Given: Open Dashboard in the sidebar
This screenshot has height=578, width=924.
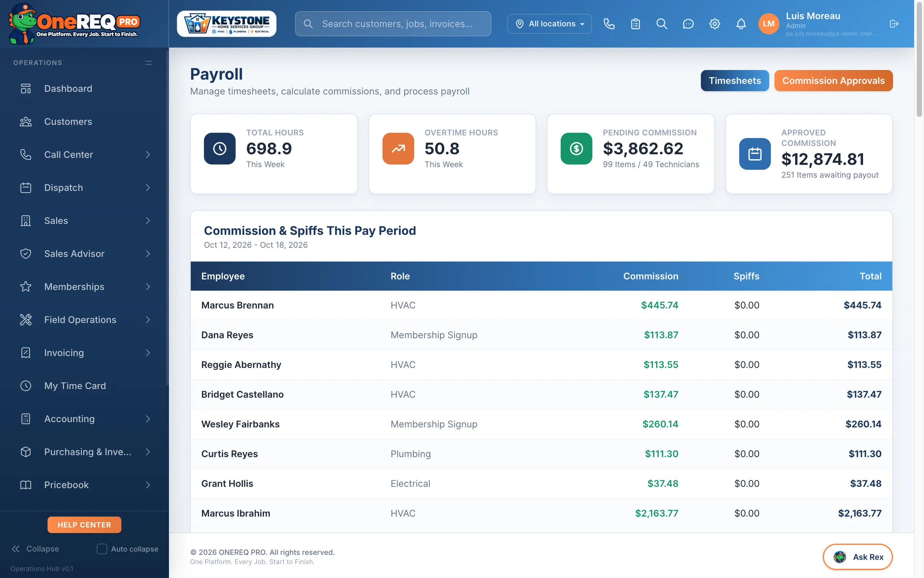Looking at the screenshot, I should tap(84, 89).
